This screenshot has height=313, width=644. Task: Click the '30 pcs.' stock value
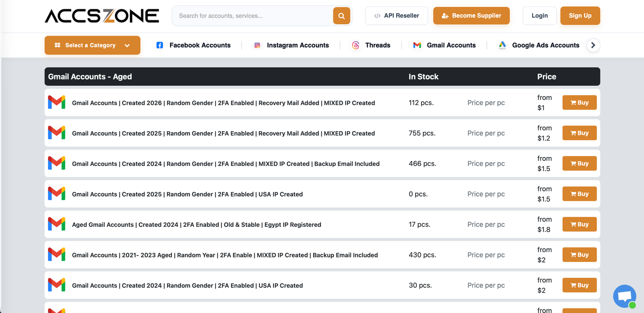coord(420,286)
